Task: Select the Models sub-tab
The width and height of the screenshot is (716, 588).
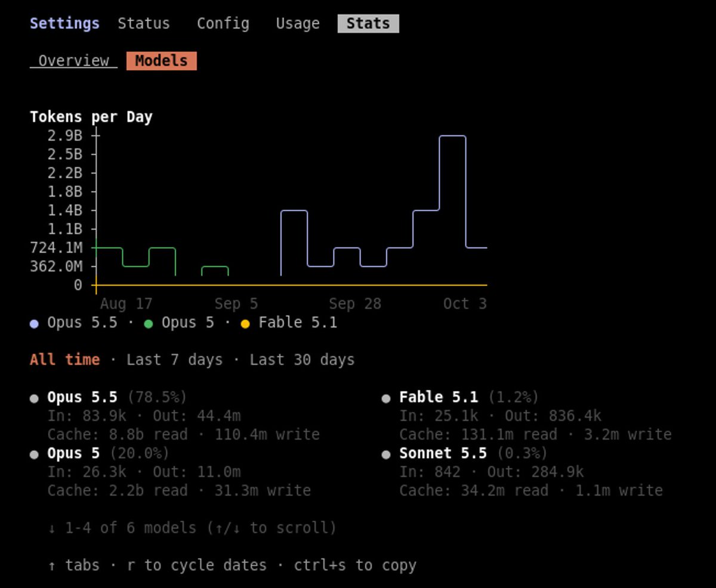Action: (161, 61)
